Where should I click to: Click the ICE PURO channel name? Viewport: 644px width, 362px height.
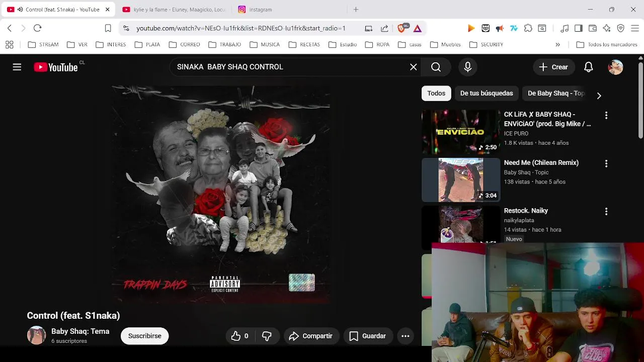[x=516, y=134]
